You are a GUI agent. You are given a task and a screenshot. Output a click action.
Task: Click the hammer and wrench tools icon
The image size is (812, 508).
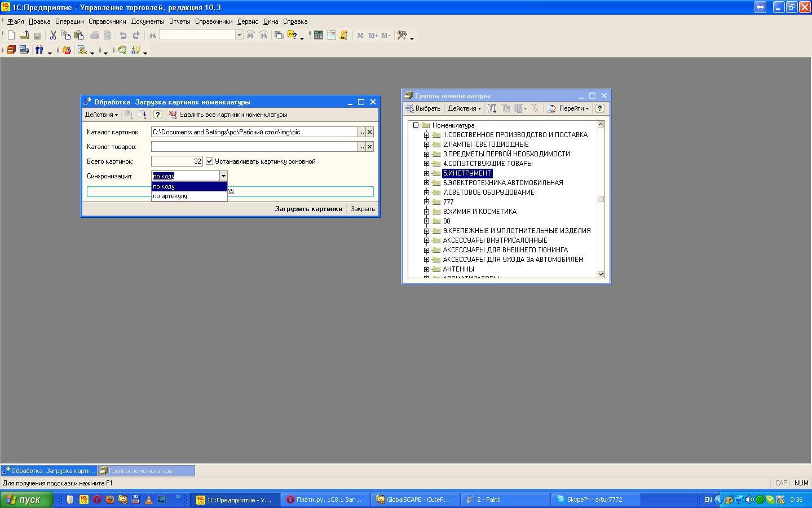(402, 35)
